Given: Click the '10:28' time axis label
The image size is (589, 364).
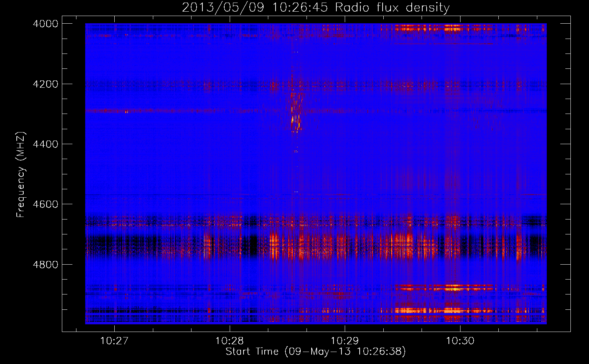Looking at the screenshot, I should point(230,341).
